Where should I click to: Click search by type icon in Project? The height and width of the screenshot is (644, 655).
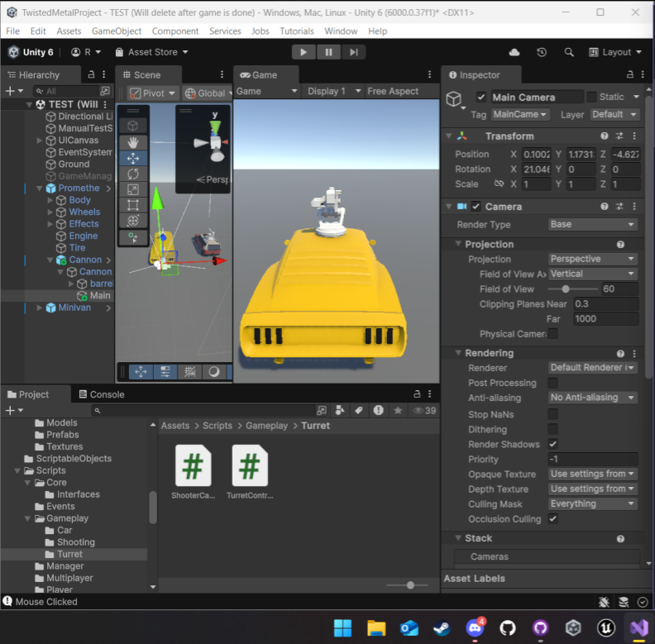340,411
